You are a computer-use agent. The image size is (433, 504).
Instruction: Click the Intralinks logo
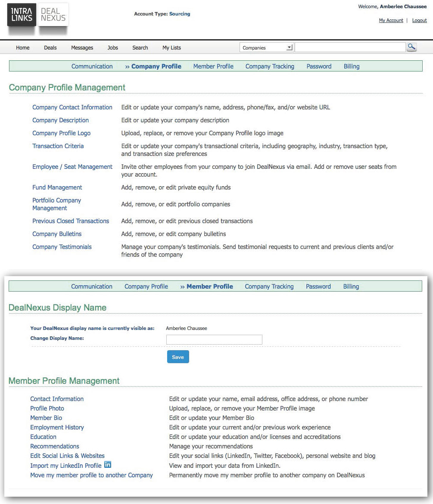pos(22,15)
